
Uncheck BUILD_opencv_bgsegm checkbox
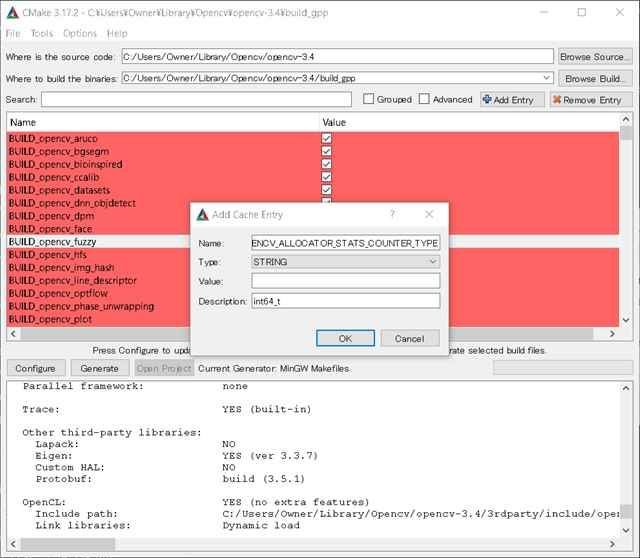click(327, 151)
